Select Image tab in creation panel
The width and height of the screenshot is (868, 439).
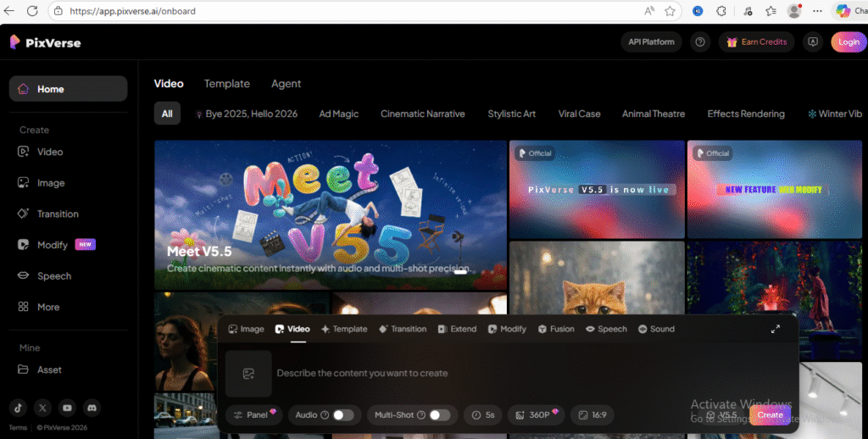[247, 329]
